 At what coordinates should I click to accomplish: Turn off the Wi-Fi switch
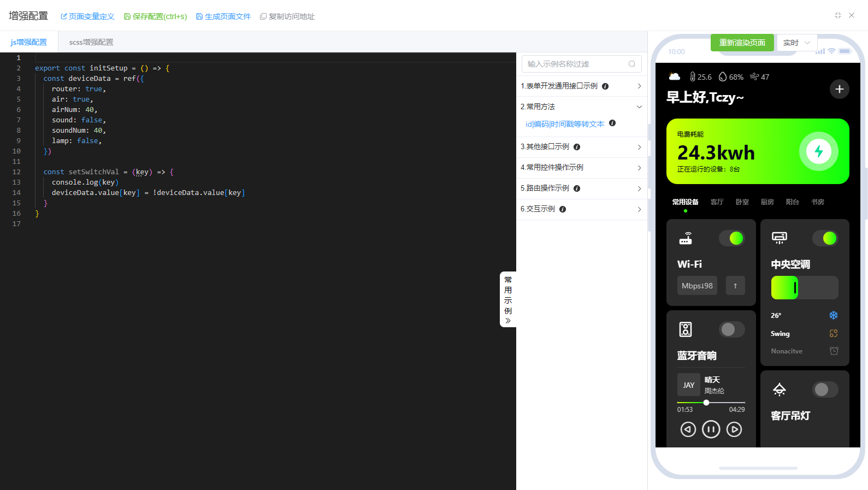pyautogui.click(x=731, y=238)
